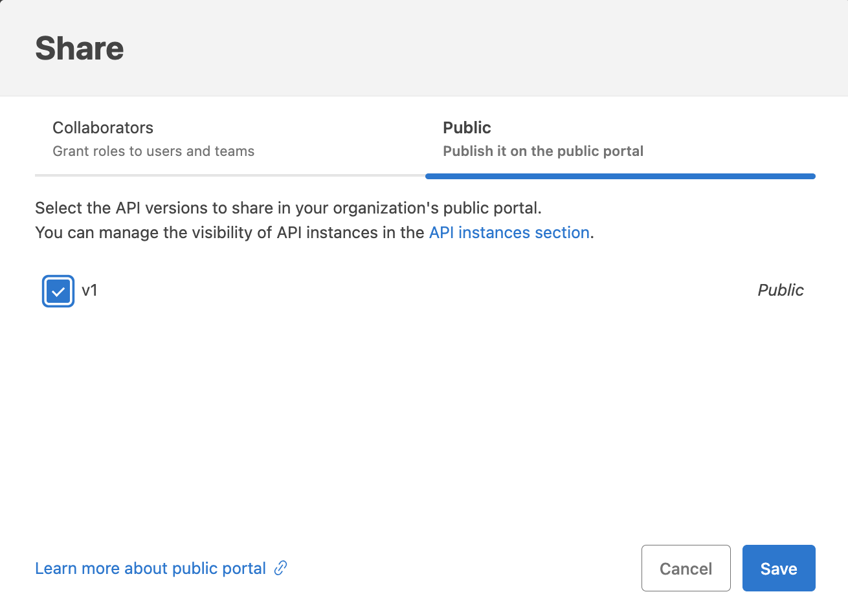The image size is (848, 616).
Task: Click the v1 version label text
Action: pos(90,291)
